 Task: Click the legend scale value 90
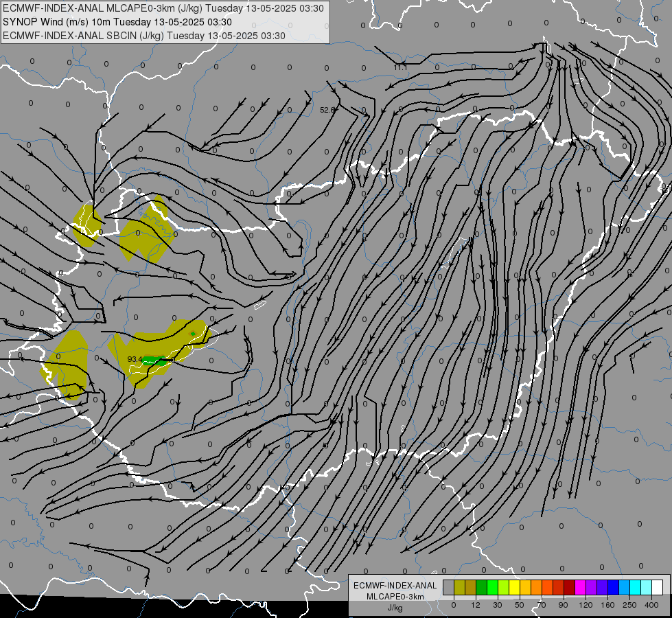tap(563, 605)
